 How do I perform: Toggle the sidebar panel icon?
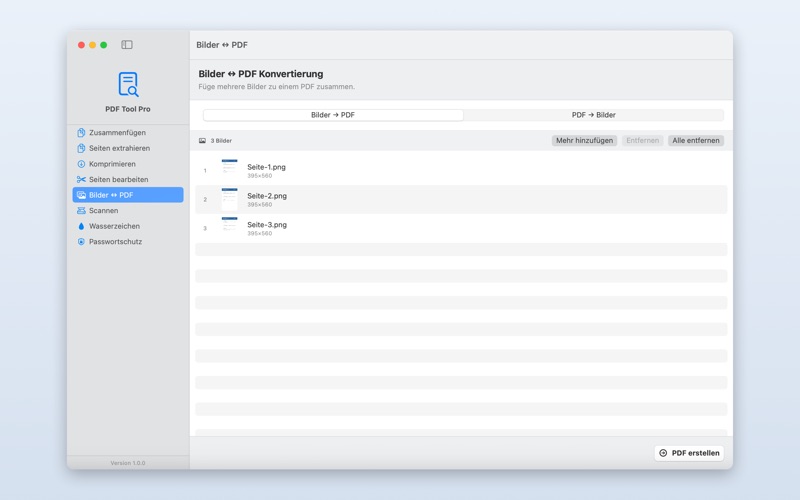tap(127, 45)
